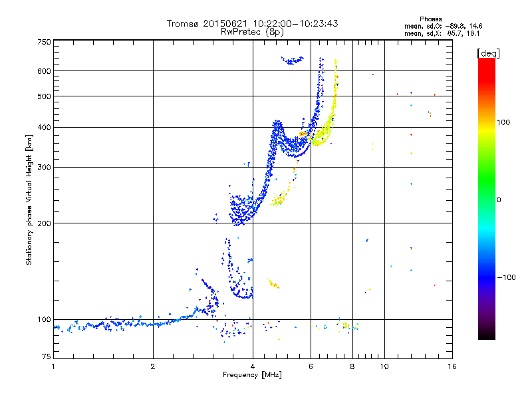
Task: Click the y-axis '600' tick label
Action: [45, 71]
